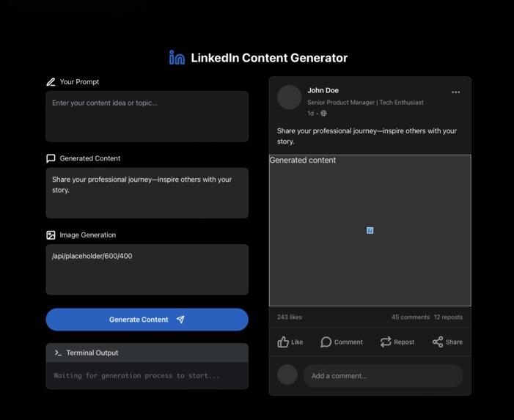Click the speech bubble icon beside Generated Content
514x420 pixels.
[x=51, y=158]
